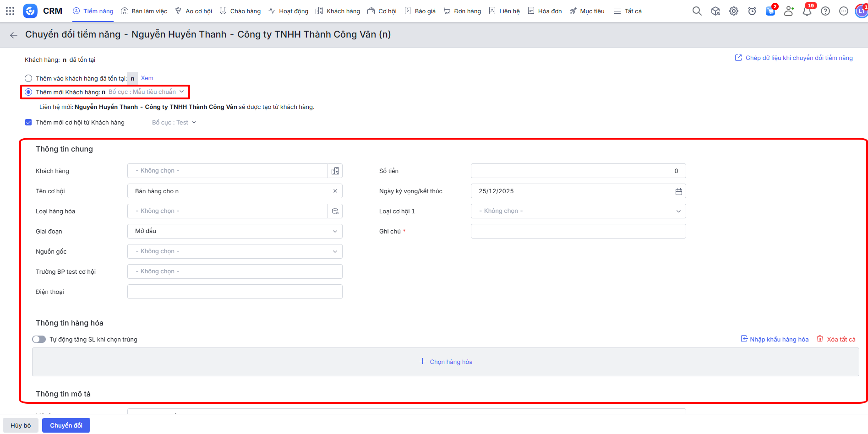Uncheck 'Thêm mới cơ hội từ Khách hàng'
Image resolution: width=868 pixels, height=434 pixels.
point(28,122)
